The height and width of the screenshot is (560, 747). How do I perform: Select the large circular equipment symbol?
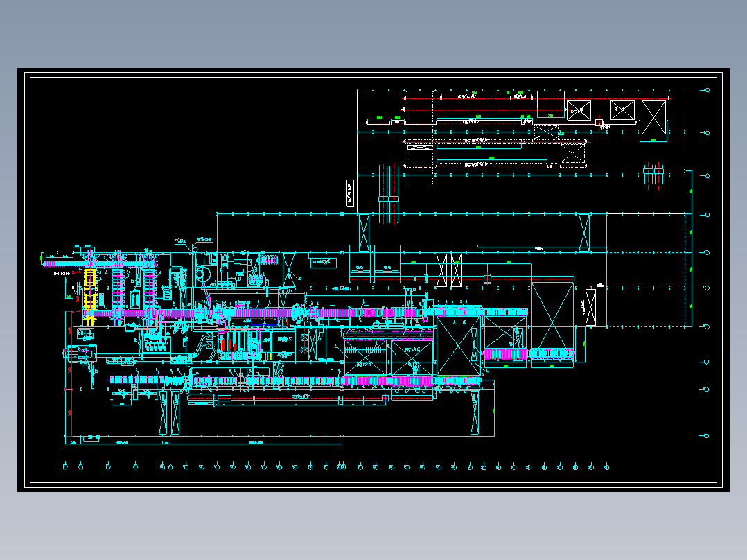click(204, 274)
